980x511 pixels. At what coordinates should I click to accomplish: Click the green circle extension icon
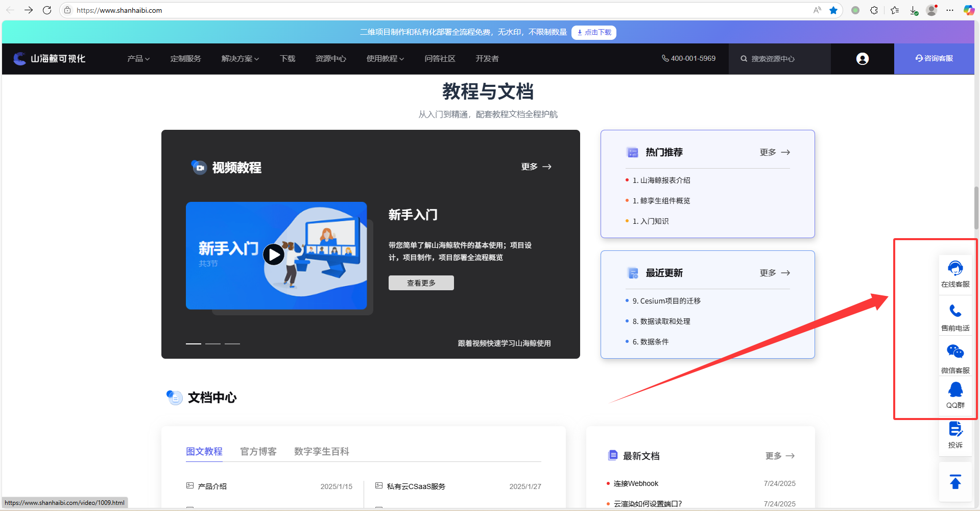tap(855, 10)
